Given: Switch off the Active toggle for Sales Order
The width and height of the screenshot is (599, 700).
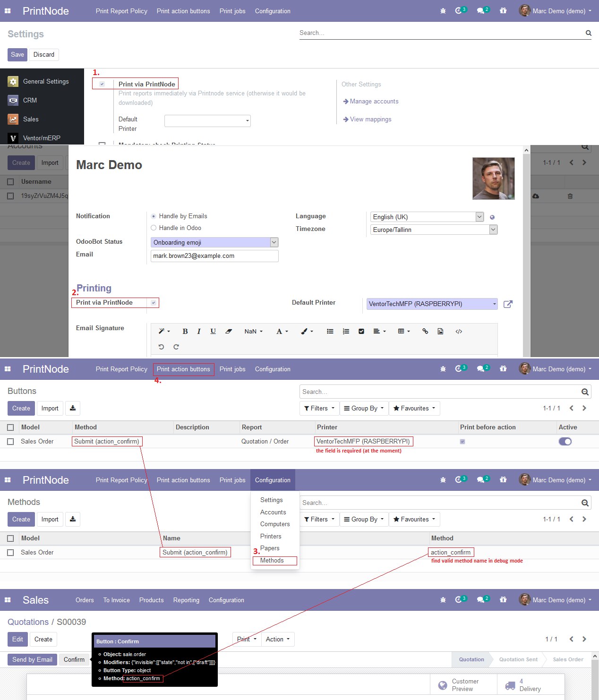Looking at the screenshot, I should pyautogui.click(x=565, y=442).
